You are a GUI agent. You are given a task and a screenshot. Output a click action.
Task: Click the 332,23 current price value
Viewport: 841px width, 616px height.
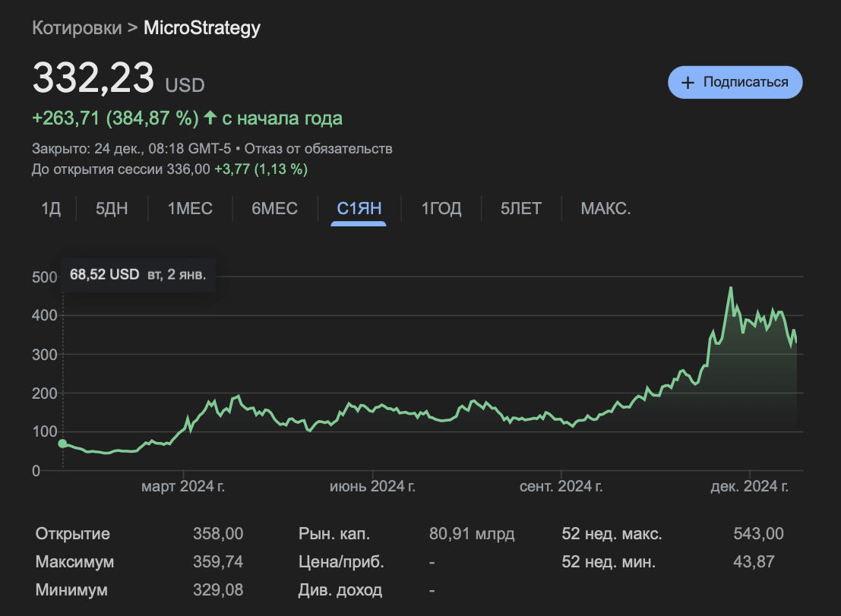[93, 77]
